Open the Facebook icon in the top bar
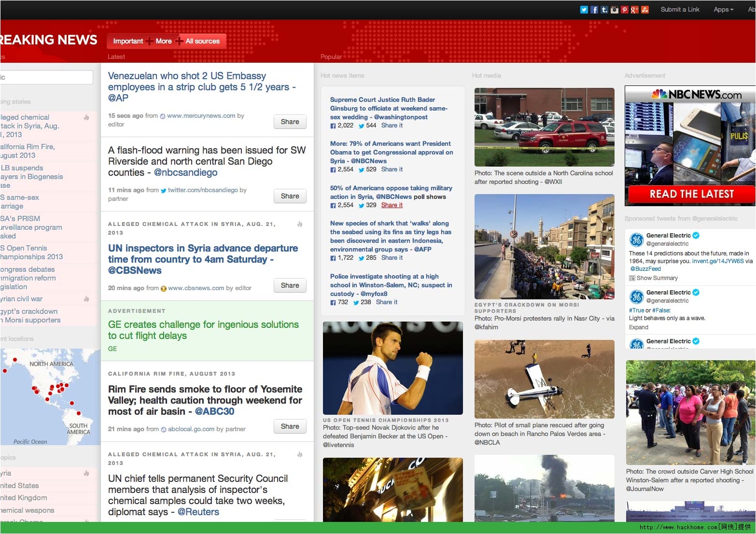 point(594,10)
